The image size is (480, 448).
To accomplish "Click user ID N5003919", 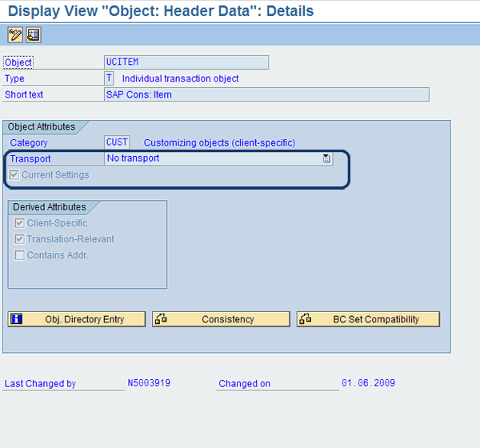I will click(149, 383).
